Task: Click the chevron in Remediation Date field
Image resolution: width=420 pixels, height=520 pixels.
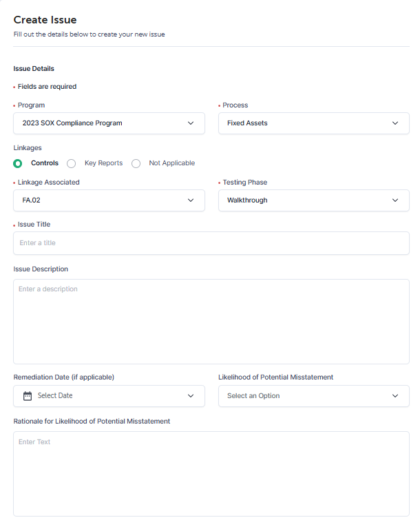Action: click(191, 396)
